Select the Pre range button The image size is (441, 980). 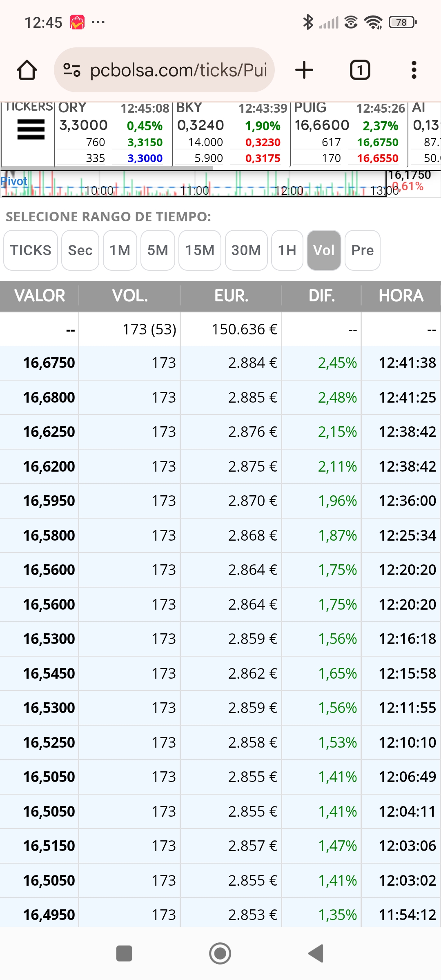pyautogui.click(x=363, y=250)
